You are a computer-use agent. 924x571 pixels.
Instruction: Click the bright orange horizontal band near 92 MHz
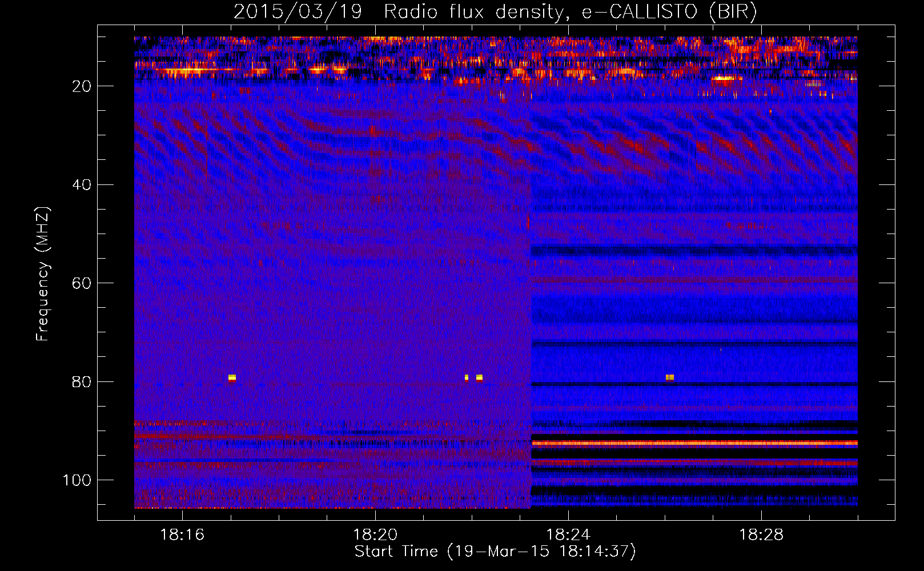694,443
